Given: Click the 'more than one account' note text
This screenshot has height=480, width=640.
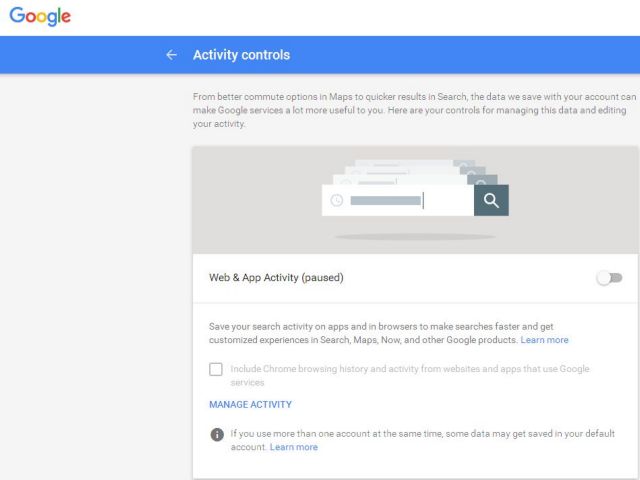Looking at the screenshot, I should 420,434.
